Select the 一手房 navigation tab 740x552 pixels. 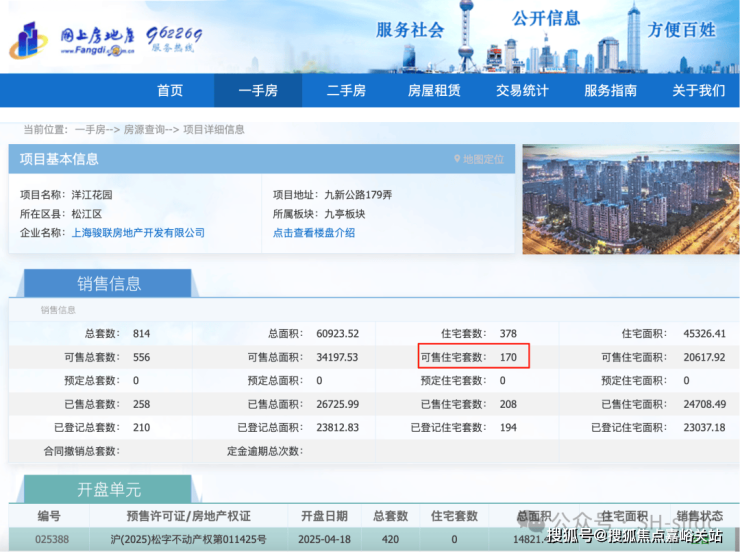258,90
